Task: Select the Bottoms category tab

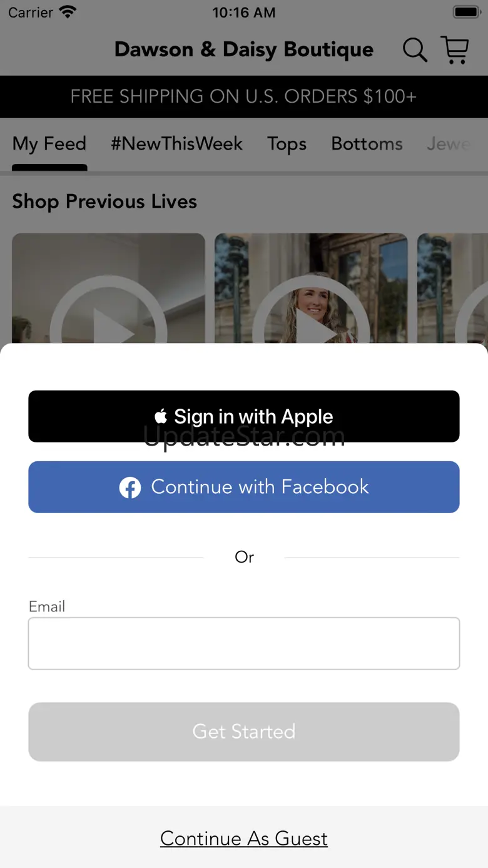Action: 367,144
